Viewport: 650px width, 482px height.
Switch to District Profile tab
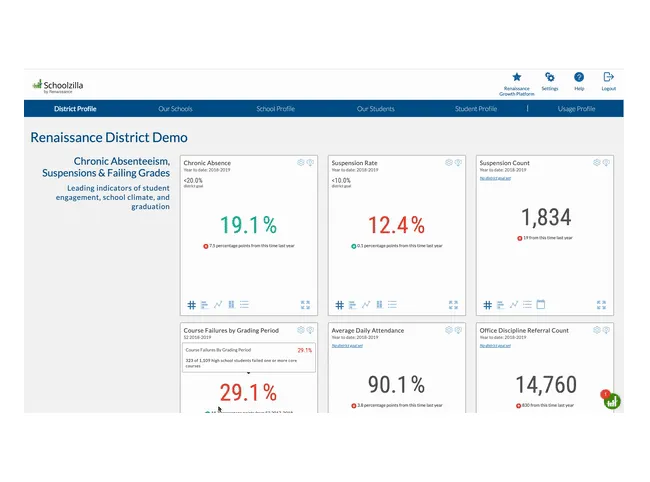[75, 109]
